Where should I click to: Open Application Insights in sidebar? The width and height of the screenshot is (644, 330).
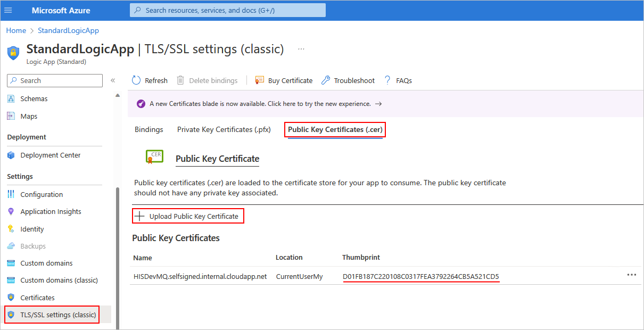click(x=51, y=212)
